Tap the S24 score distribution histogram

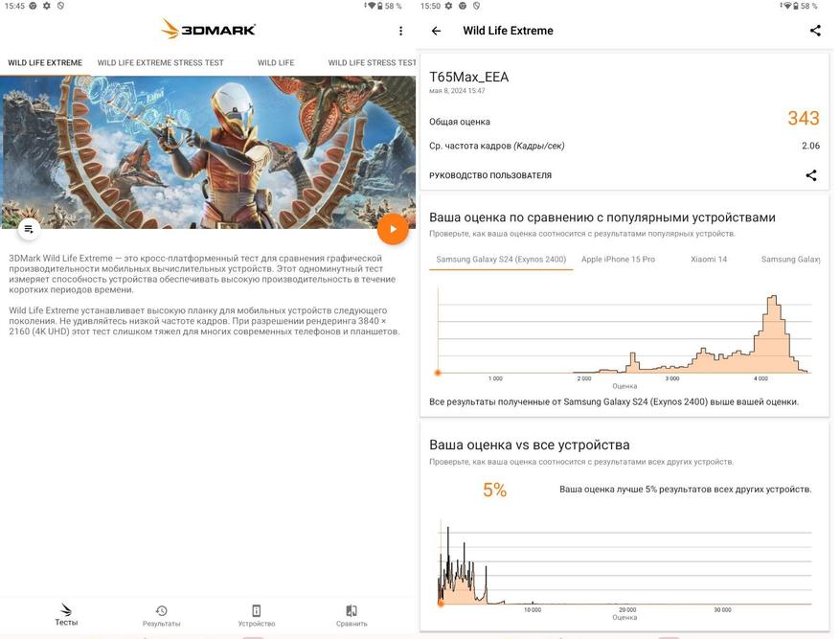[x=624, y=331]
